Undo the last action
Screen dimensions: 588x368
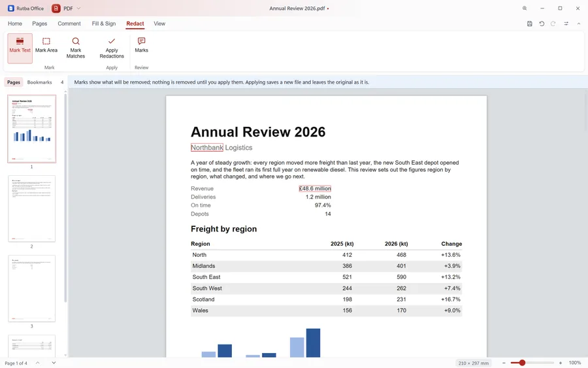(542, 24)
